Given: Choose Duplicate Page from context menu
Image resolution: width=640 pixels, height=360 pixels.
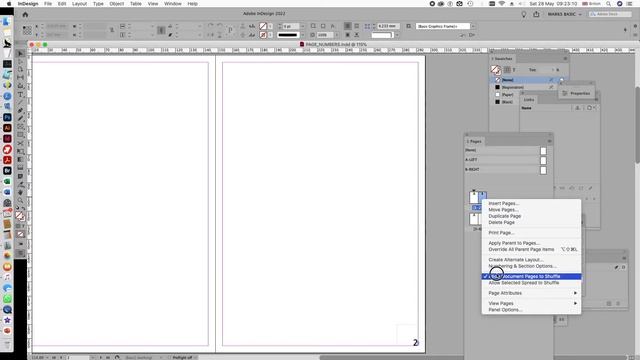Looking at the screenshot, I should (531, 216).
